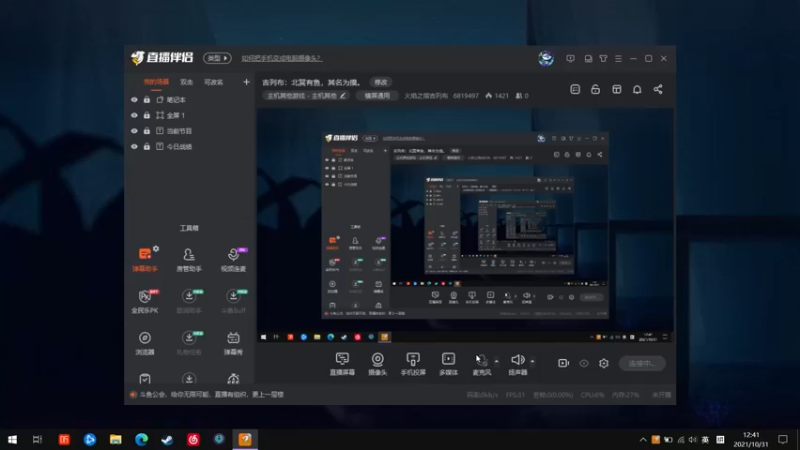The height and width of the screenshot is (450, 800).
Task: Click the CPU:6% status text
Action: [x=592, y=395]
